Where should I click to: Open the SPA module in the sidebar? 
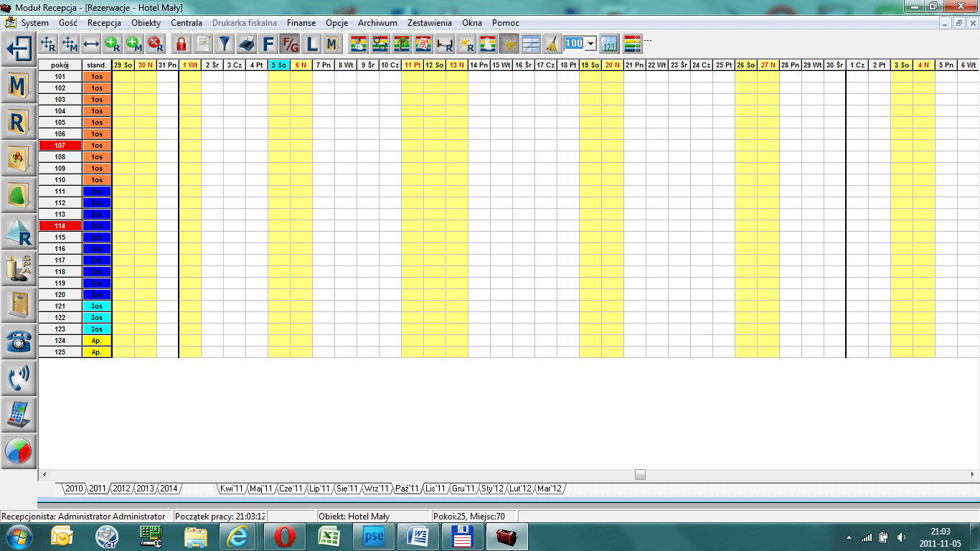[x=19, y=268]
